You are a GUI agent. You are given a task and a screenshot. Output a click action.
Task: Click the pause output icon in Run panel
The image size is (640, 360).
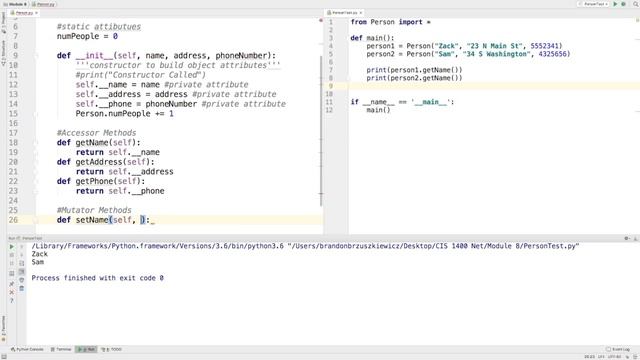(11, 263)
